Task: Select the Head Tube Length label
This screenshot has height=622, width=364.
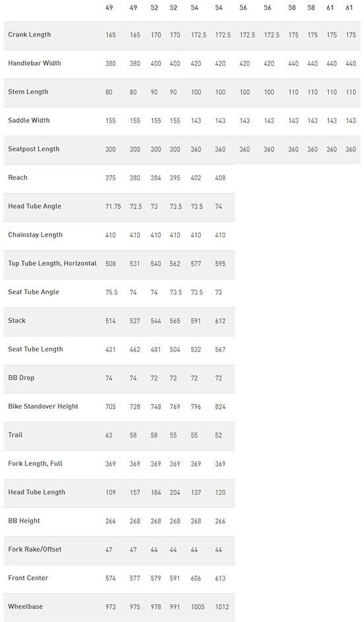Action: pyautogui.click(x=36, y=492)
